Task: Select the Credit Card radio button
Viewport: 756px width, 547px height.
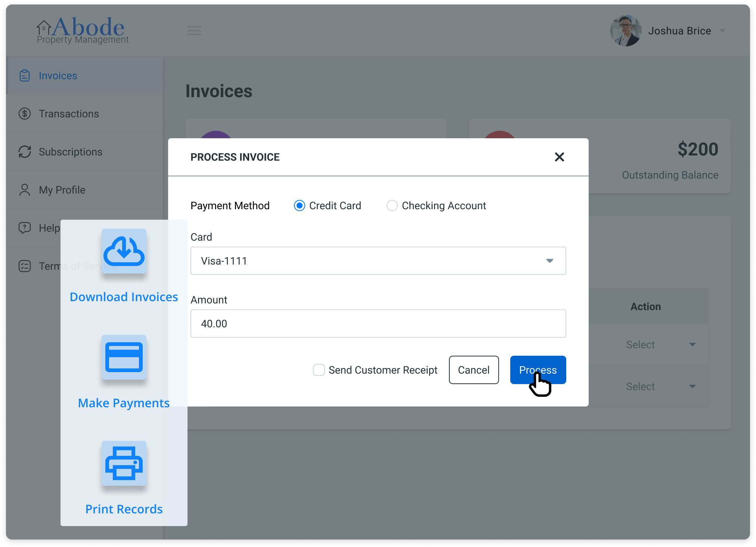Action: [300, 205]
